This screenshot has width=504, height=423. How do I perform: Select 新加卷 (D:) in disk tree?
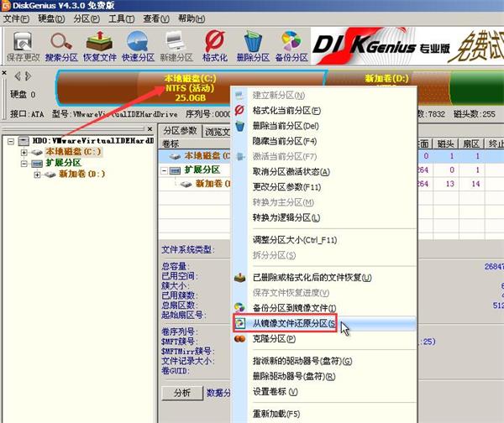pos(82,174)
